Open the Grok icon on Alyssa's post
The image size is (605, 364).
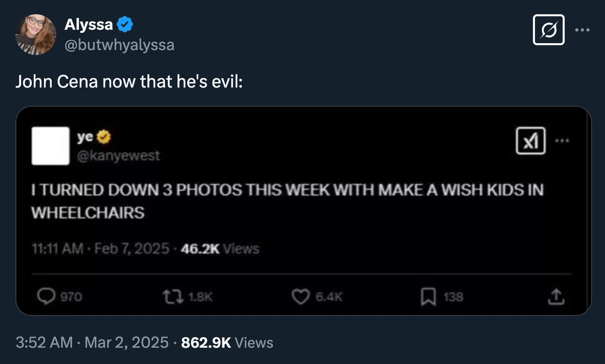(548, 30)
